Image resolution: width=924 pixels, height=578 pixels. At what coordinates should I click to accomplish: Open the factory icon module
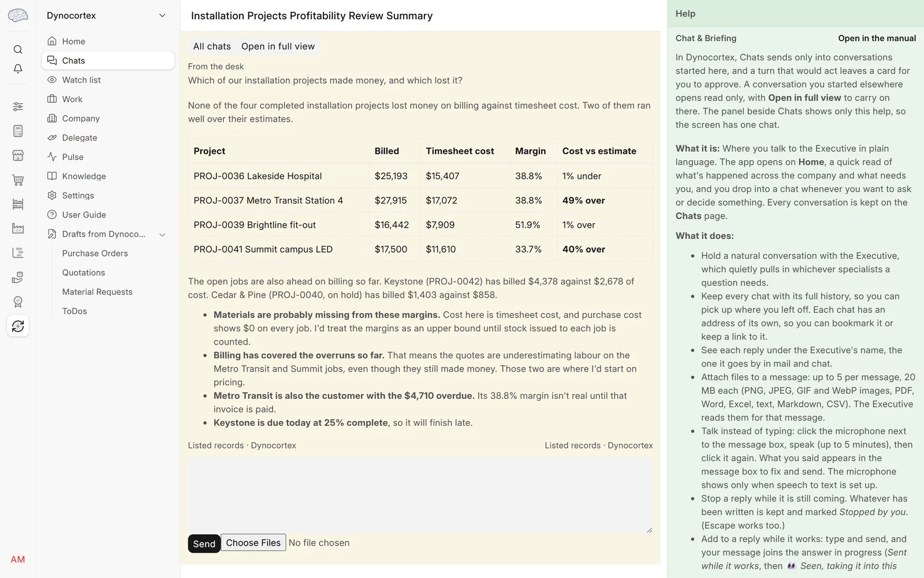click(x=18, y=228)
